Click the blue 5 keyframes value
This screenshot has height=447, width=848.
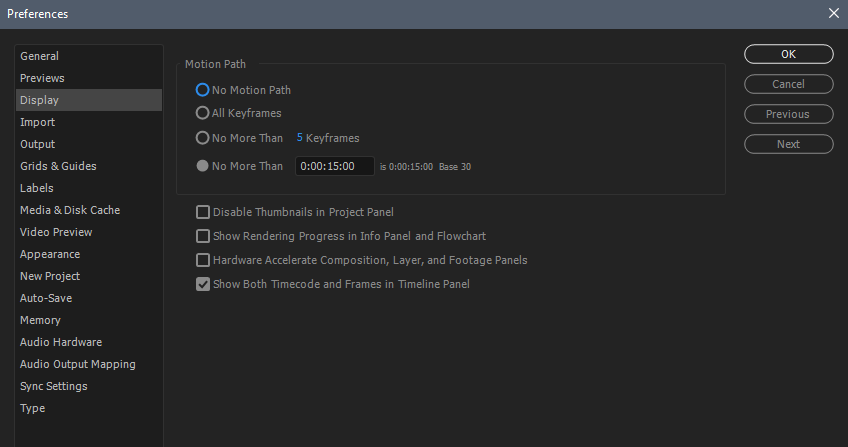(300, 138)
